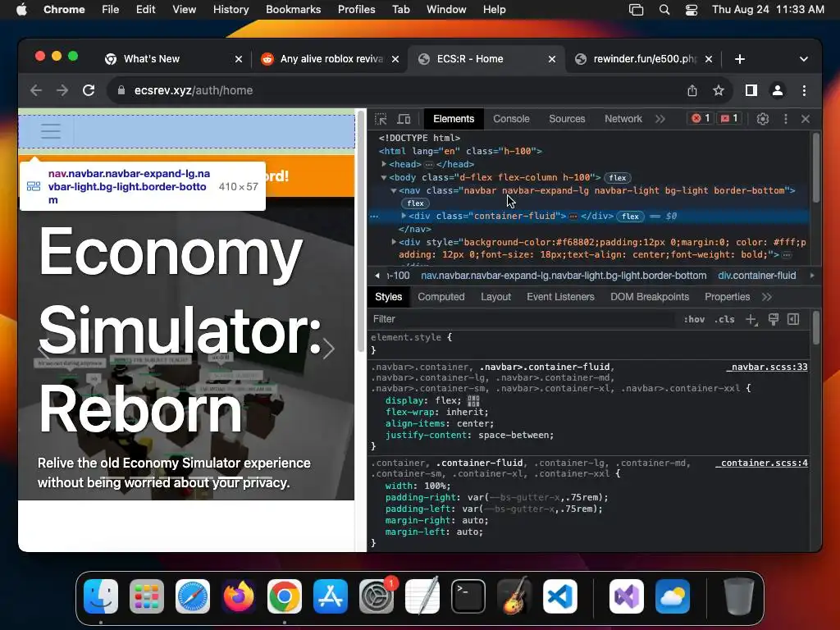Expand the div container-fluid node
This screenshot has height=630, width=840.
(404, 216)
